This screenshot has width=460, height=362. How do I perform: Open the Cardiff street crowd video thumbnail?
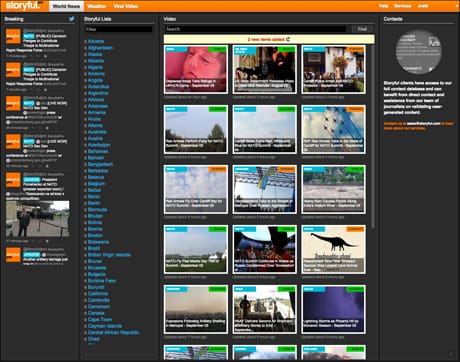333,69
